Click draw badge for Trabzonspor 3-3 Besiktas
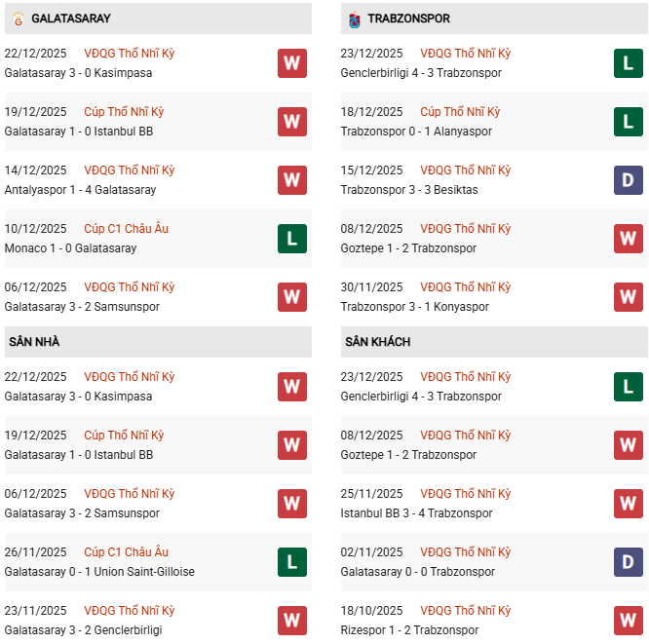 (x=629, y=180)
